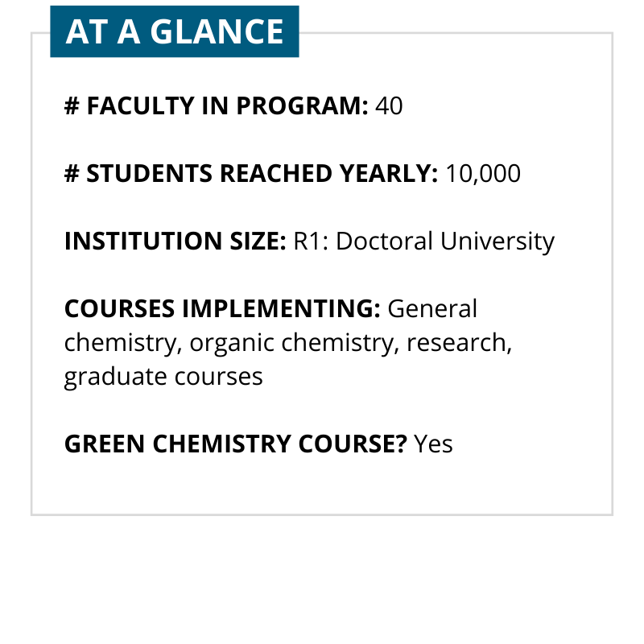Select the "INSTITUTION SIZE:" label
Viewport: 644px width, 644px height.
coord(175,241)
